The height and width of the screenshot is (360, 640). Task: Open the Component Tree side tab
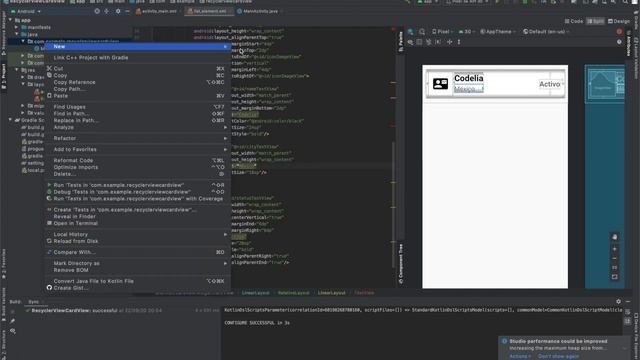(x=400, y=264)
